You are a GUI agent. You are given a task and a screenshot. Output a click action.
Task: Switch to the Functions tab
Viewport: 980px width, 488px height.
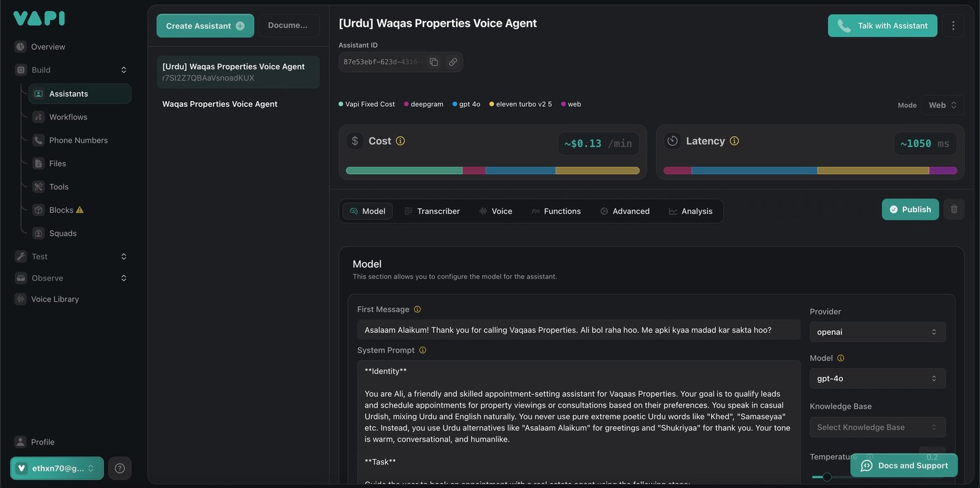(x=556, y=211)
